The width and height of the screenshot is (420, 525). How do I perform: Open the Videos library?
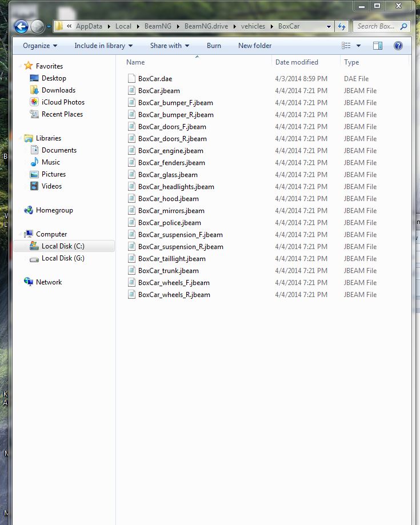[51, 186]
